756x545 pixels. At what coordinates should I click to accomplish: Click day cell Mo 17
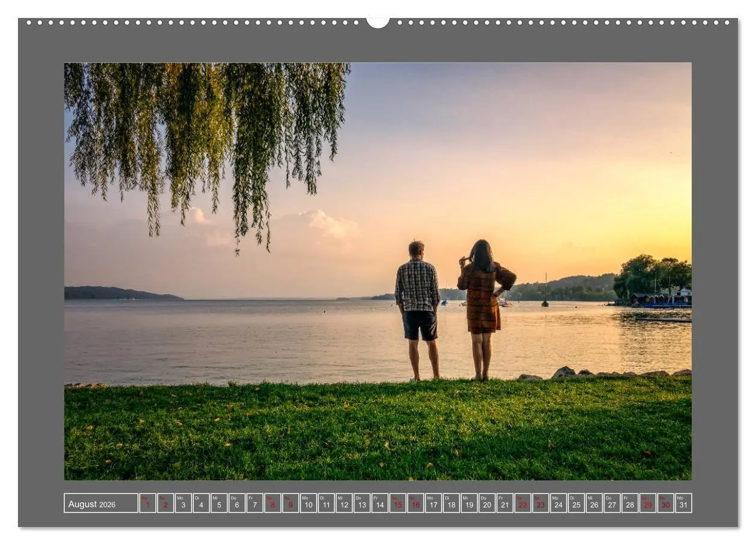(434, 503)
